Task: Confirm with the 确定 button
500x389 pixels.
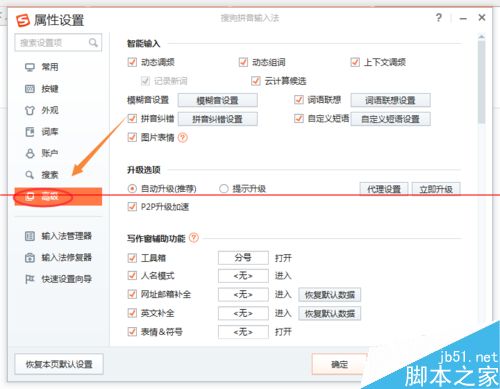Action: (x=339, y=364)
